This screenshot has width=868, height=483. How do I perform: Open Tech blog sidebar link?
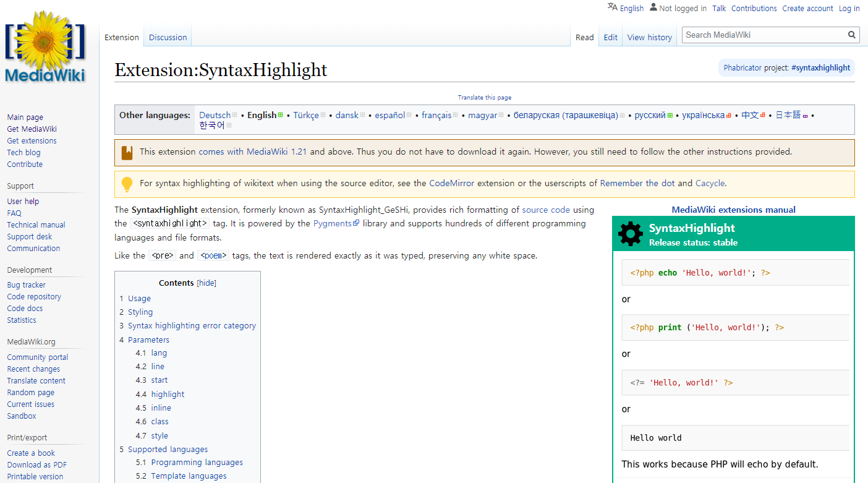click(x=23, y=153)
